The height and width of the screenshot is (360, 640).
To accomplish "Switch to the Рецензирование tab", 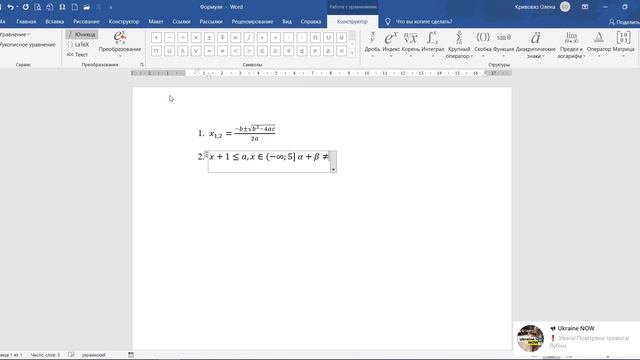I will [x=252, y=22].
